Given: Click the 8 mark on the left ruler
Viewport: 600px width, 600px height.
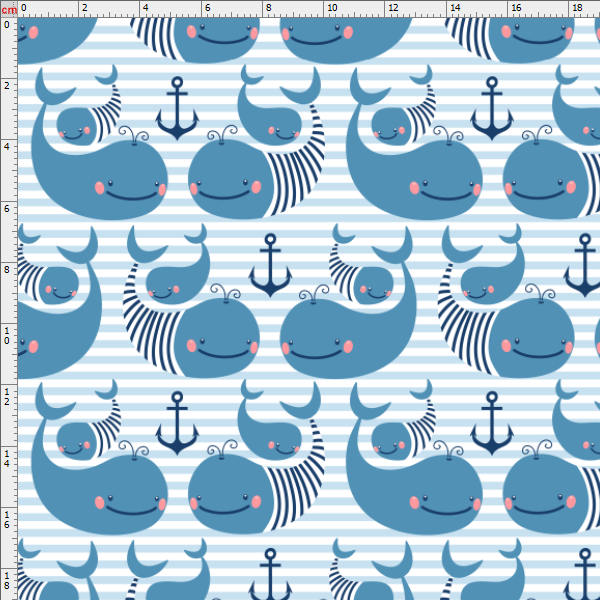Looking at the screenshot, I should click(7, 269).
